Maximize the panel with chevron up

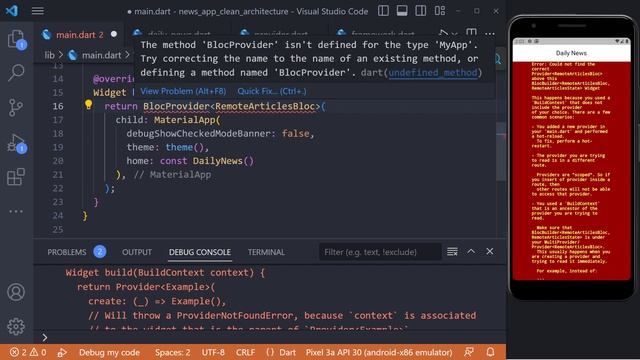pos(471,251)
